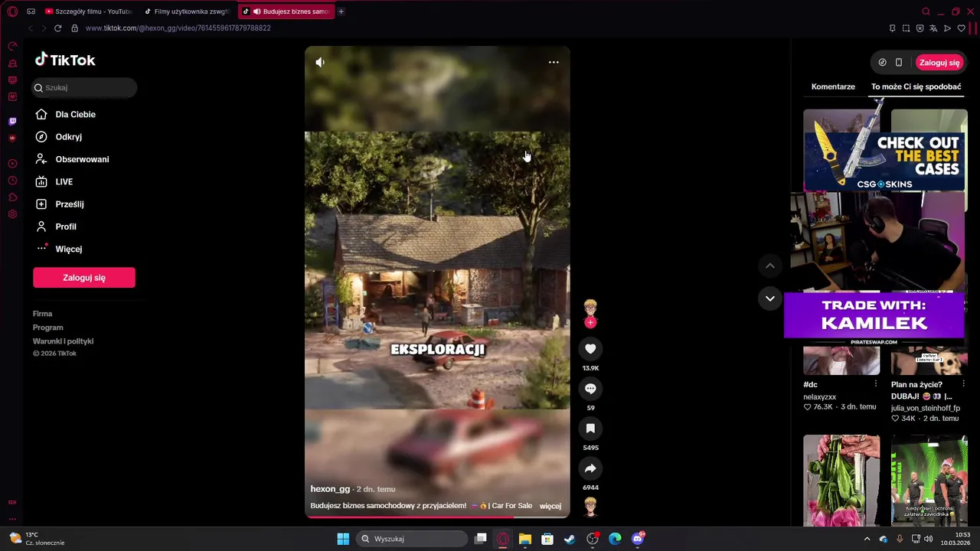The height and width of the screenshot is (551, 980).
Task: Click the snapshot capture icon in toolbar
Action: [x=906, y=28]
